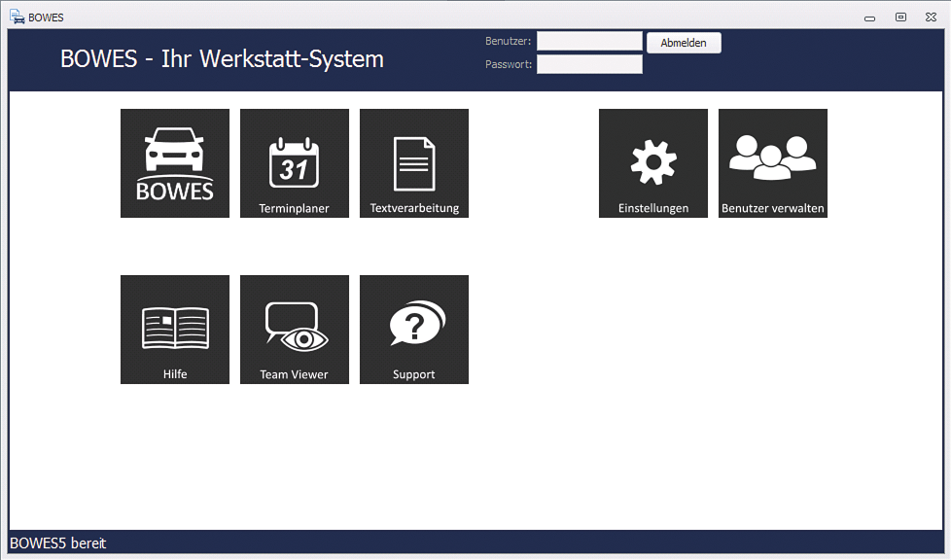Screen dimensions: 951x560
Task: Focus the Passwort input field
Action: (x=589, y=64)
